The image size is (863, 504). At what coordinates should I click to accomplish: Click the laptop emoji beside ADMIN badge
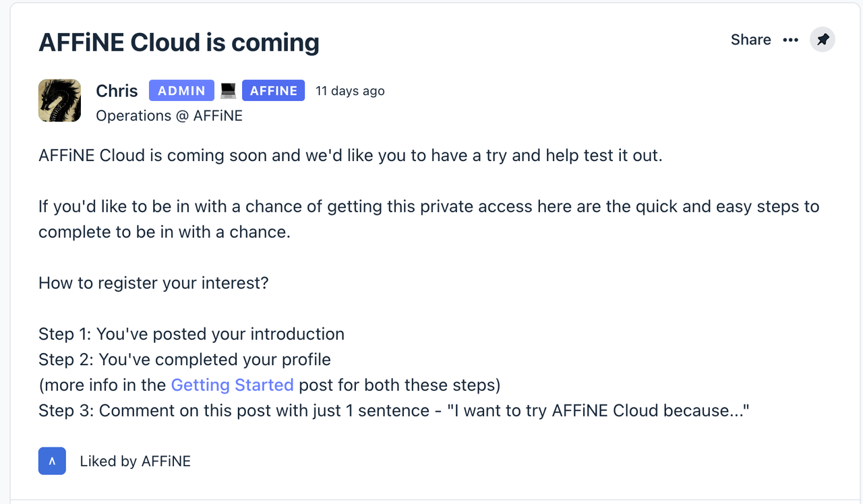click(x=228, y=90)
